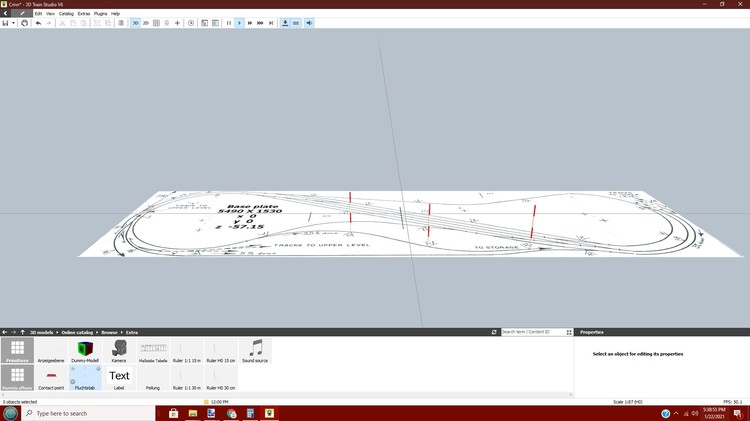The height and width of the screenshot is (421, 750).
Task: Toggle the sound speaker button
Action: [x=309, y=22]
